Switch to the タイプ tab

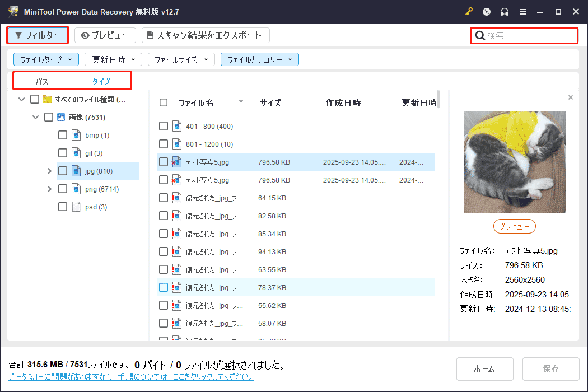point(101,81)
